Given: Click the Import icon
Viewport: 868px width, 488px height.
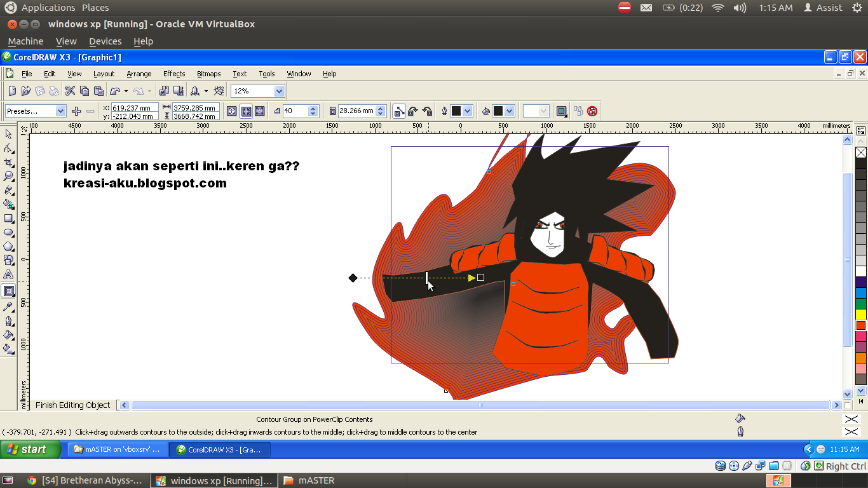Looking at the screenshot, I should point(164,91).
